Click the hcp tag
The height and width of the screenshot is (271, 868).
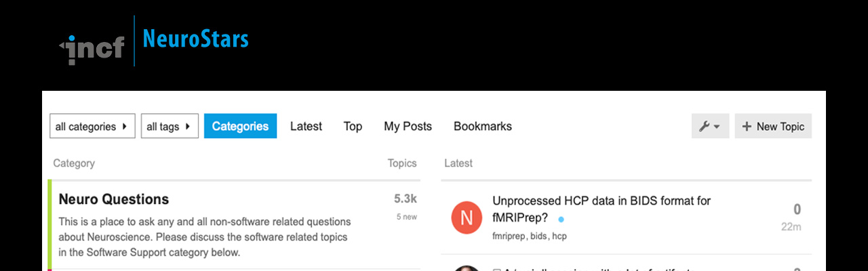coord(559,236)
